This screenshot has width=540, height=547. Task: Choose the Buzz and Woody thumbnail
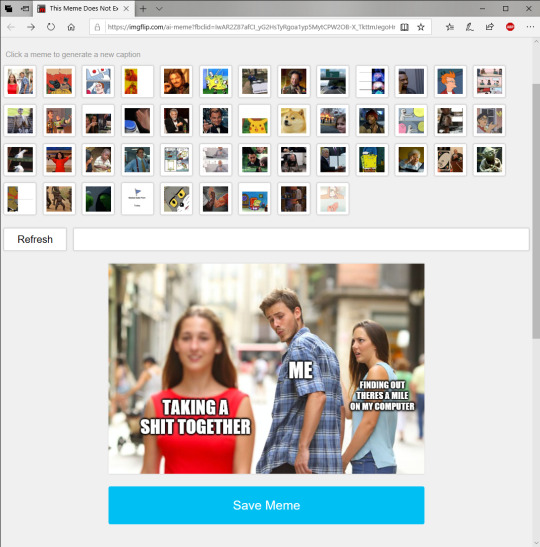59,120
